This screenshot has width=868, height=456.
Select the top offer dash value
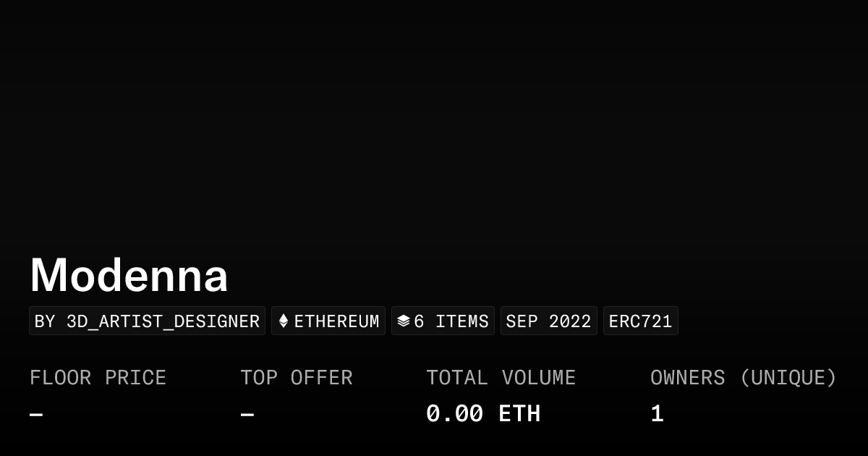[x=247, y=415]
